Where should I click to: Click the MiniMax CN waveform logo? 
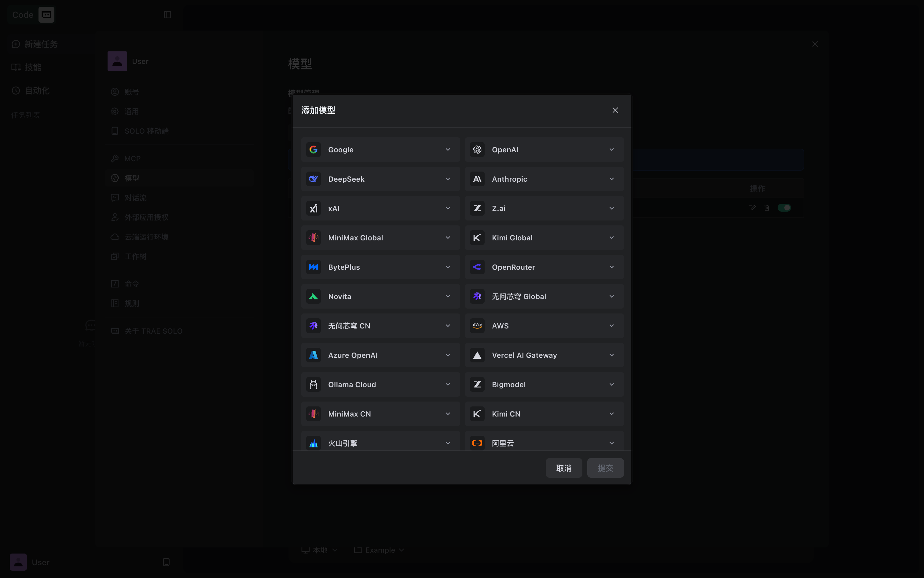point(313,414)
